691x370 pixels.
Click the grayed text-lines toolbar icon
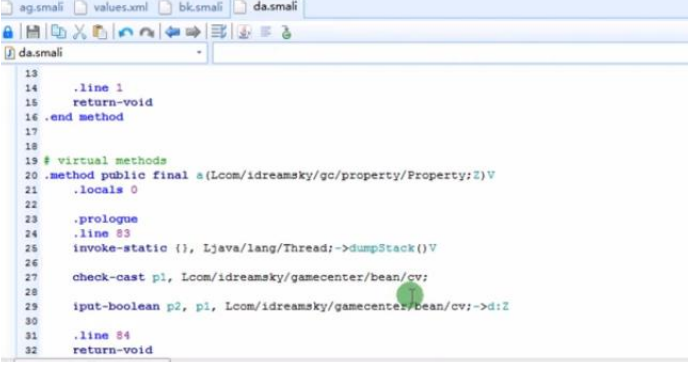point(266,32)
